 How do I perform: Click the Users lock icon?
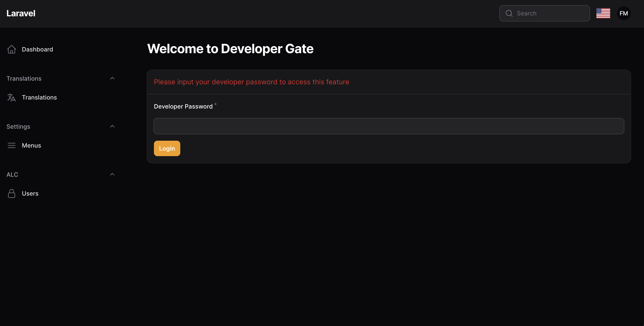pos(12,193)
